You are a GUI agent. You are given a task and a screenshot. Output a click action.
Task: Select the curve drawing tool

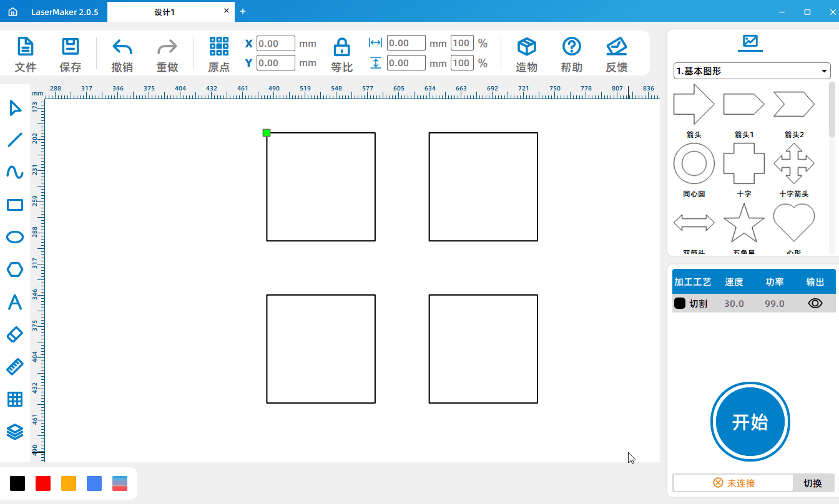[x=15, y=172]
